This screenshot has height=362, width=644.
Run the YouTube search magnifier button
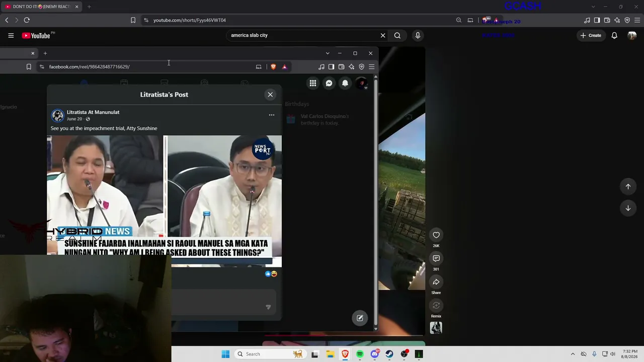[x=397, y=36]
